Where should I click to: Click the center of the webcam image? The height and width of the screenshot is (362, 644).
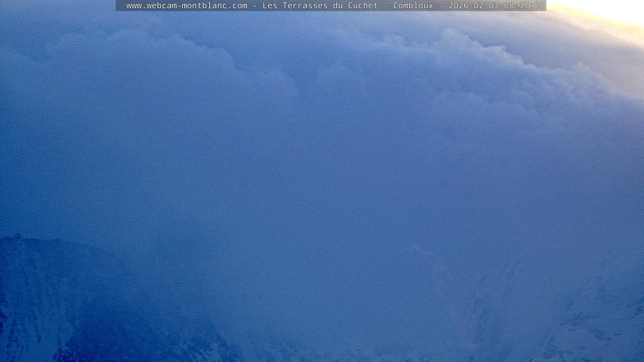pyautogui.click(x=322, y=181)
